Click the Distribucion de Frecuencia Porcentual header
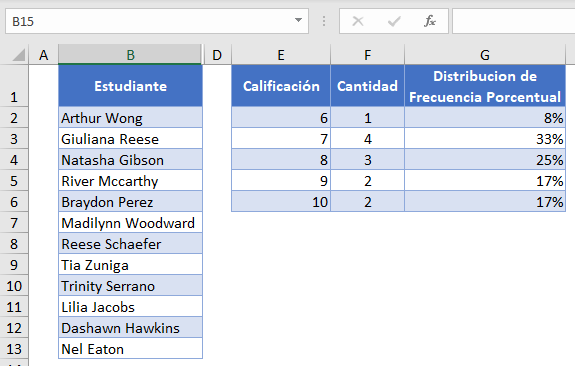 point(485,86)
